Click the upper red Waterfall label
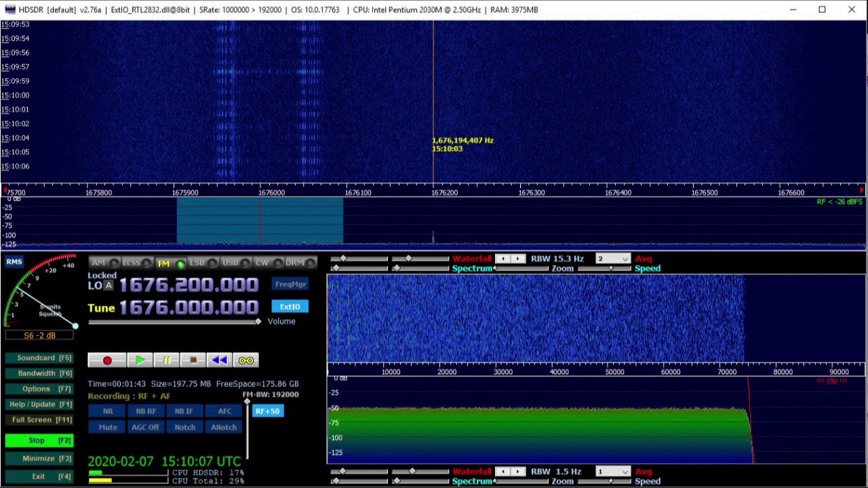Viewport: 868px width, 488px height. click(x=472, y=259)
